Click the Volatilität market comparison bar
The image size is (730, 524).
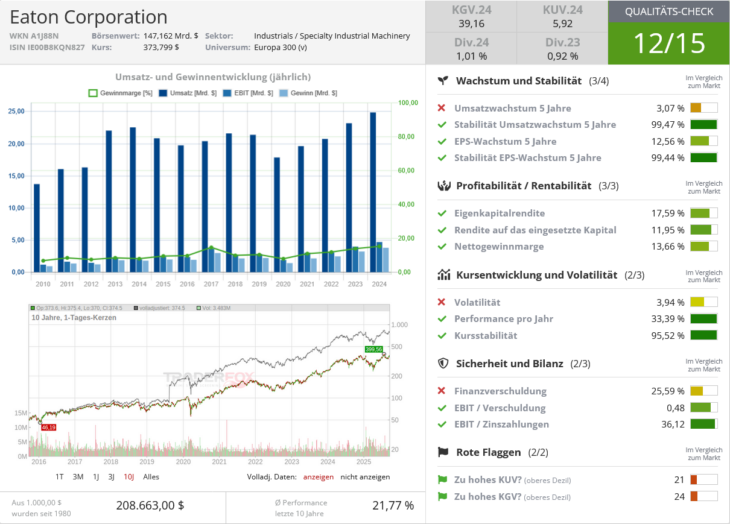tap(703, 302)
